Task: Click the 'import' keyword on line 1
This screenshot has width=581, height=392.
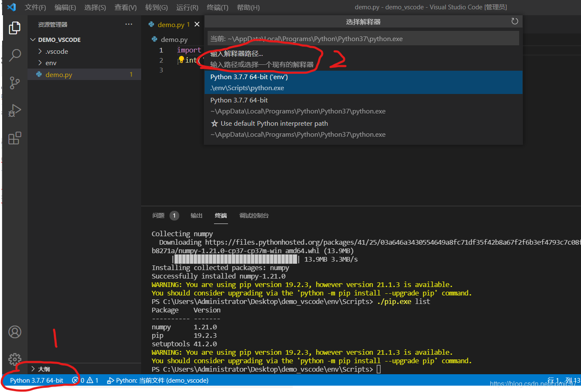Action: (x=189, y=50)
